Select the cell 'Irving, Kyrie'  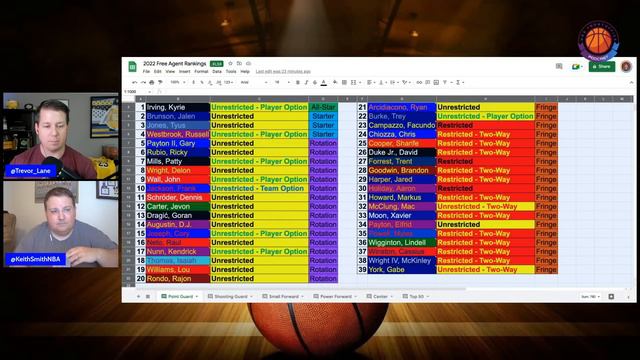(178, 107)
